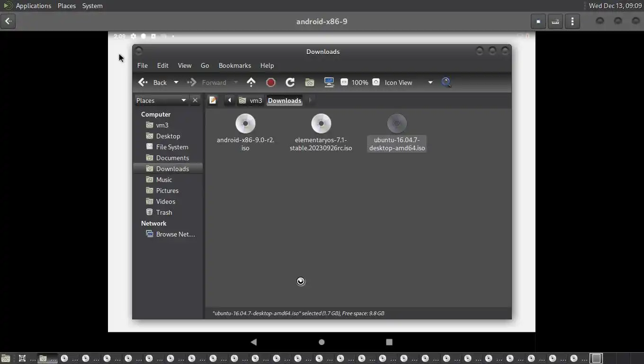Open the Computer location icon
Image resolution: width=644 pixels, height=364 pixels.
(329, 82)
